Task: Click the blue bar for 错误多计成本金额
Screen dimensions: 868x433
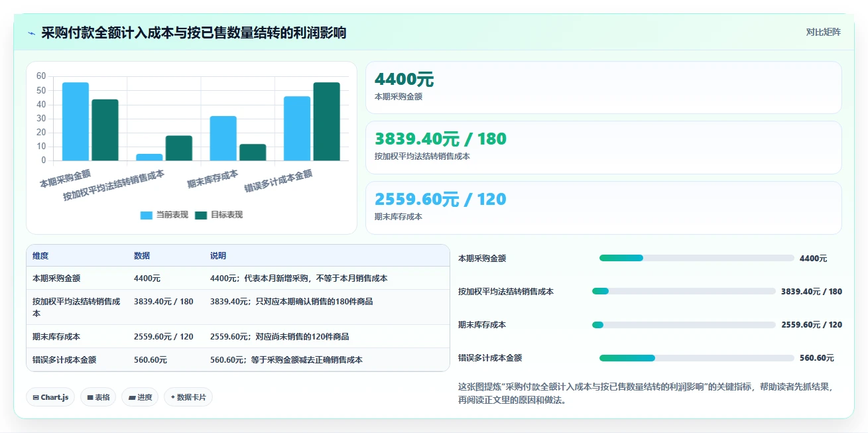Action: coord(297,129)
